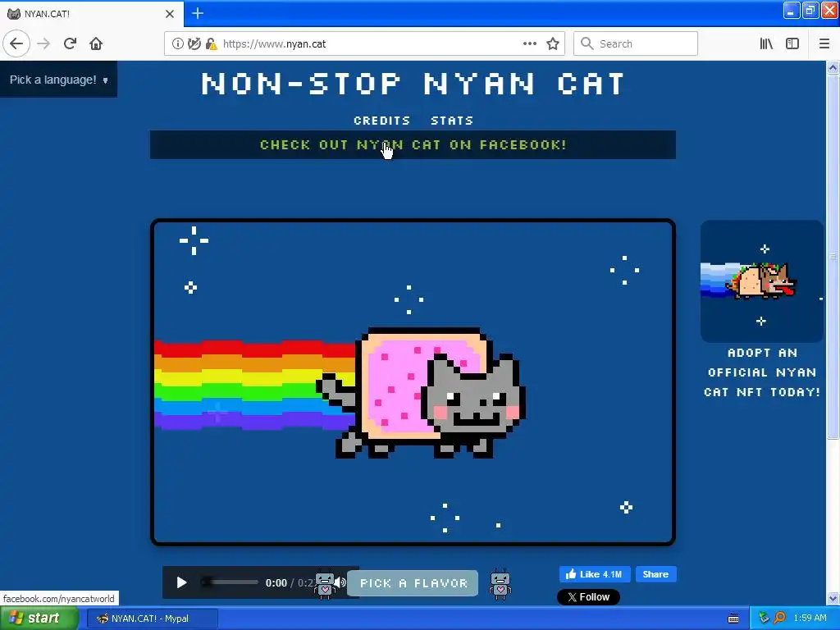
Task: Show site information via the info icon
Action: pyautogui.click(x=178, y=43)
